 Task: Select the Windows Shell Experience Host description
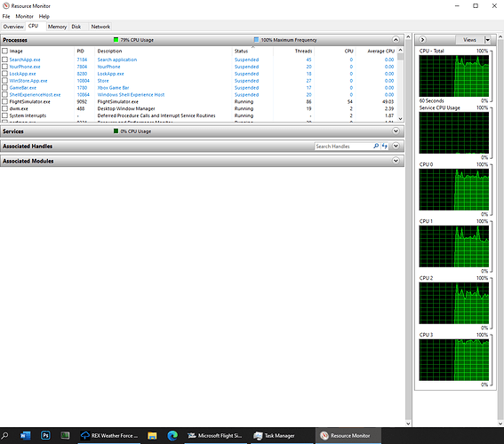pos(131,95)
